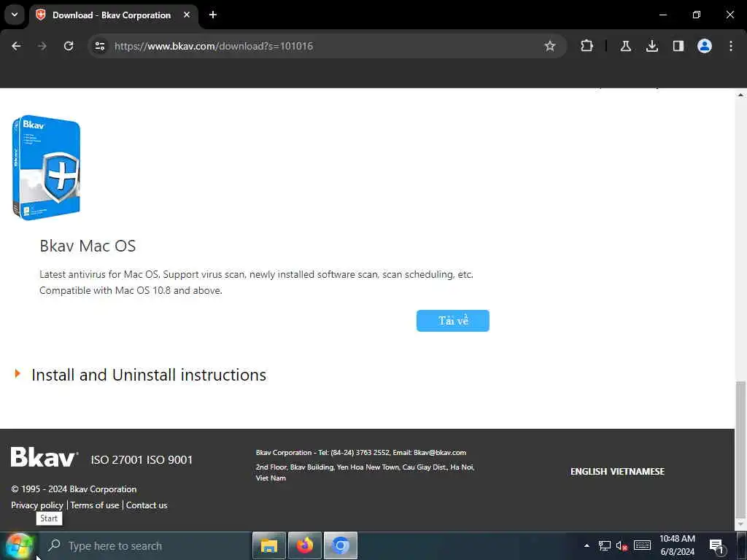Viewport: 747px width, 560px height.
Task: Click the Bkav@bkav.com email text
Action: coord(440,452)
